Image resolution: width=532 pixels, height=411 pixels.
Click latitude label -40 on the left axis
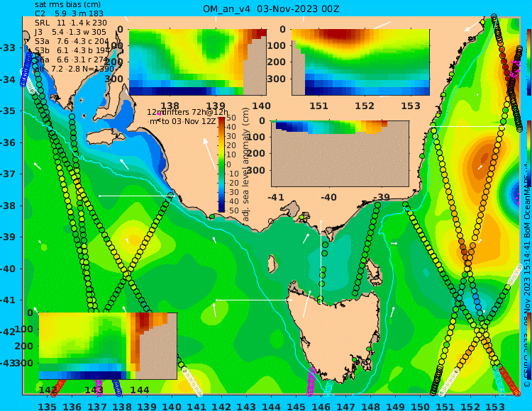8,269
